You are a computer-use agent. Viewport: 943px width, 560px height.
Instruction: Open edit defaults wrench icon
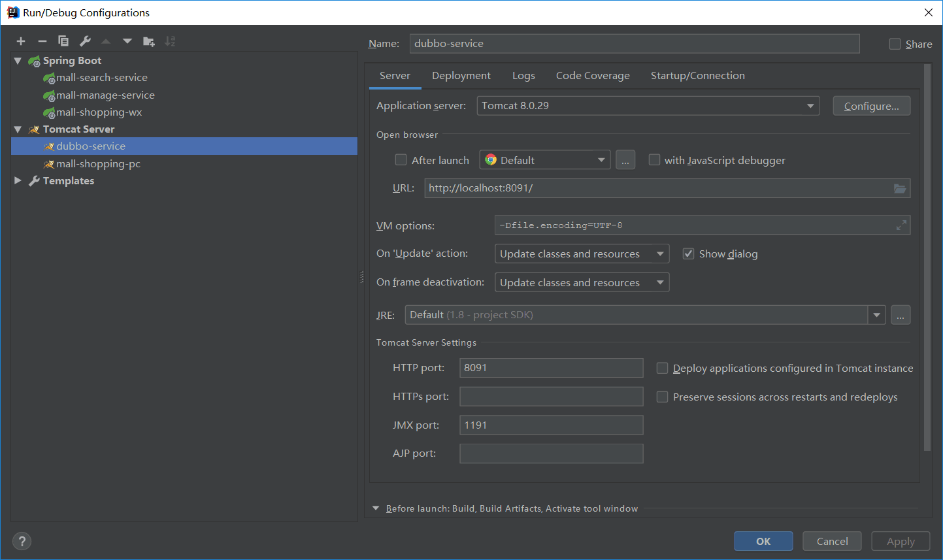point(85,41)
